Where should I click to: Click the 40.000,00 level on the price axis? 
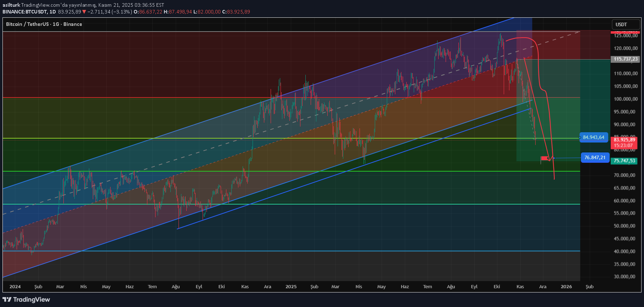[x=626, y=251]
